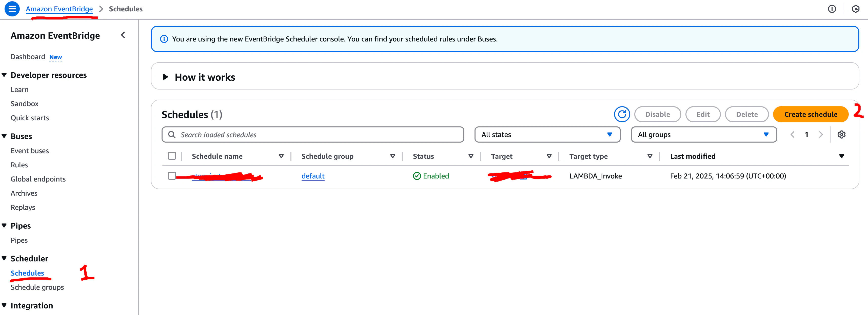Click the info icon in the banner
This screenshot has width=868, height=315.
pyautogui.click(x=164, y=39)
